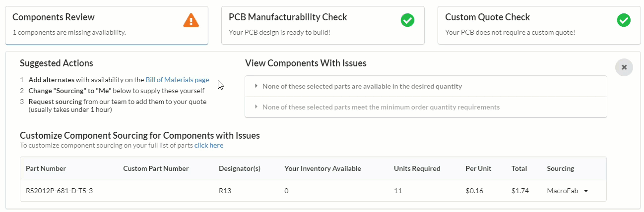Click the green checkmark on Custom Quote Check

[x=623, y=20]
